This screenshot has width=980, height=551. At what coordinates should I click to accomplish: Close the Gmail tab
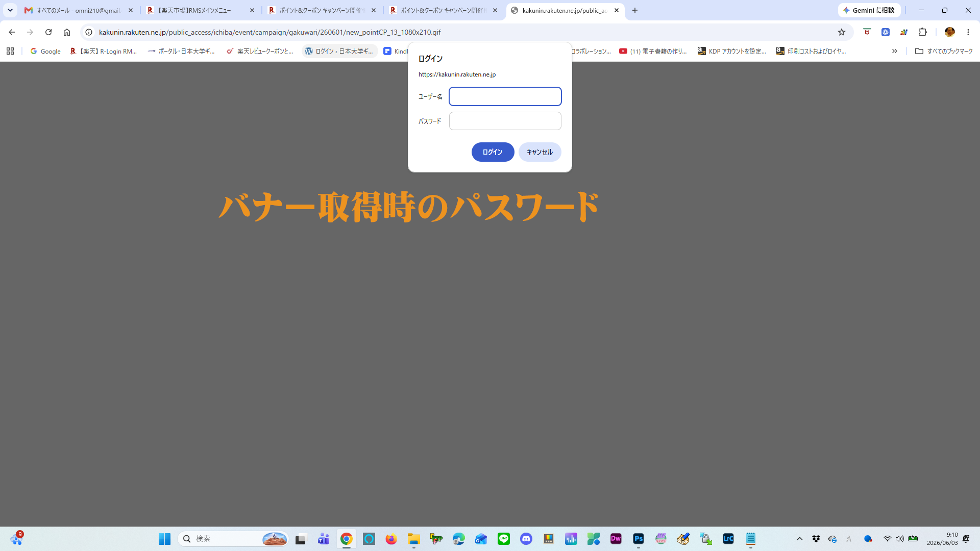131,10
